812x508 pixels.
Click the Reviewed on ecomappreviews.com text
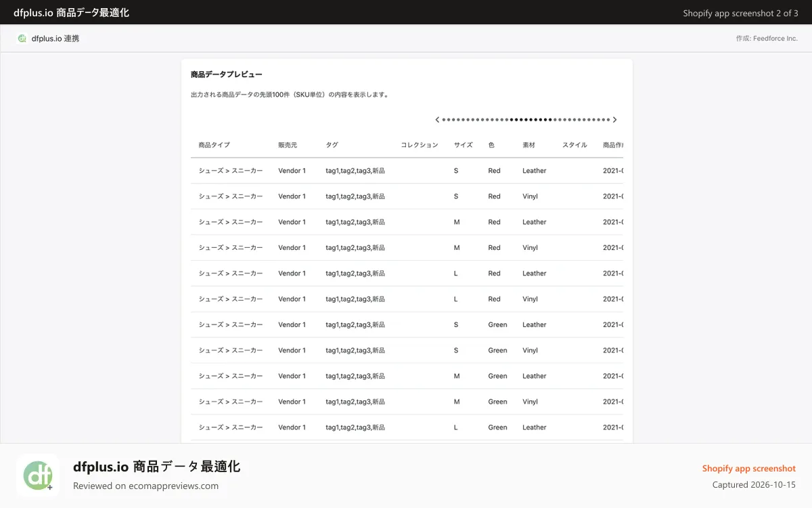(x=145, y=486)
